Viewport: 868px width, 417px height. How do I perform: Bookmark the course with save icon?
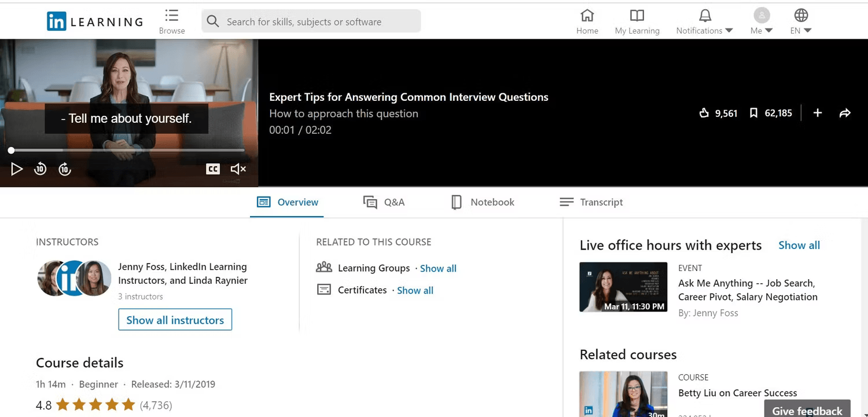753,113
